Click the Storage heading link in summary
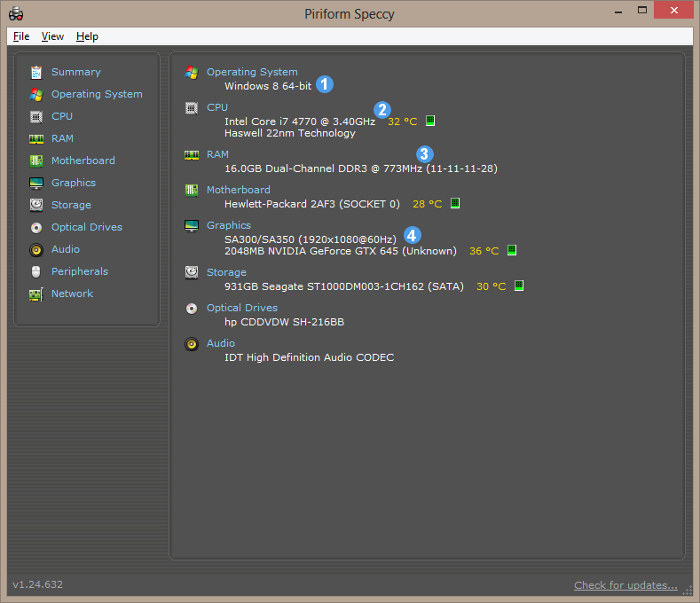Image resolution: width=700 pixels, height=603 pixels. 227,273
